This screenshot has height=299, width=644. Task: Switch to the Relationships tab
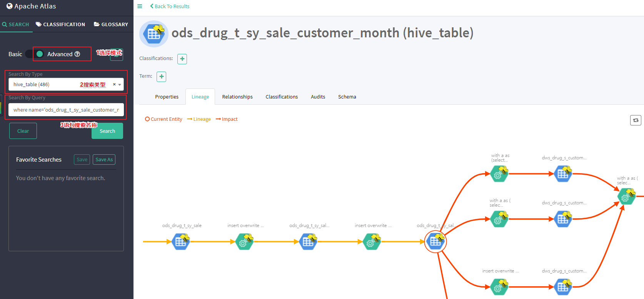(x=237, y=97)
